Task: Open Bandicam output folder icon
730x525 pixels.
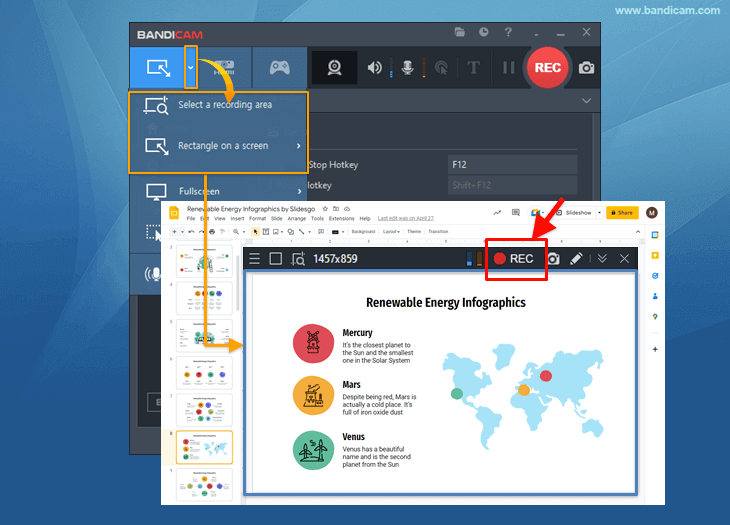Action: [460, 32]
